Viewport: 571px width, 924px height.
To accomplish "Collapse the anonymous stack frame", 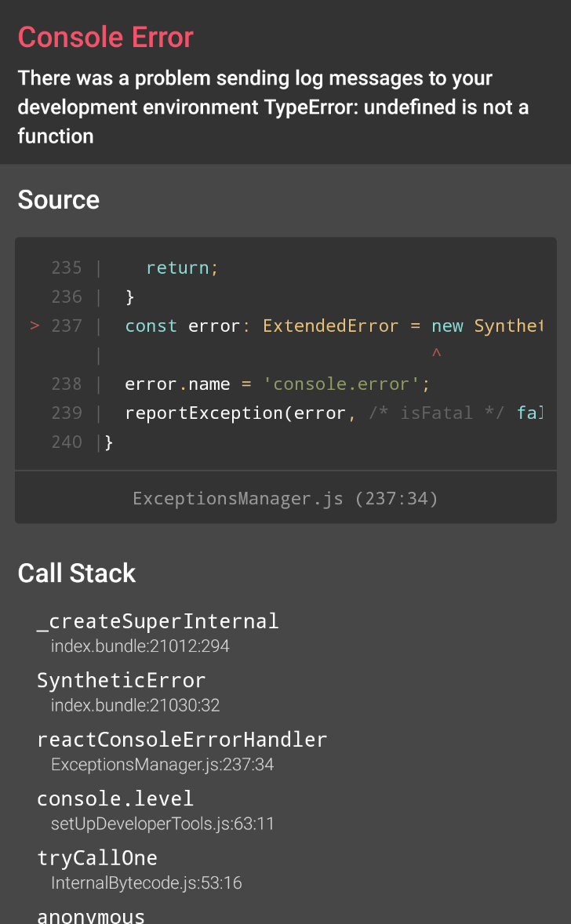I will coord(91,914).
